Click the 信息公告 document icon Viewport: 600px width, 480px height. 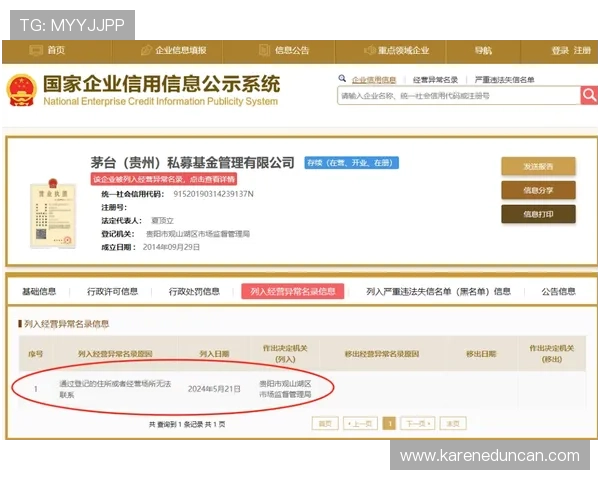(x=264, y=50)
